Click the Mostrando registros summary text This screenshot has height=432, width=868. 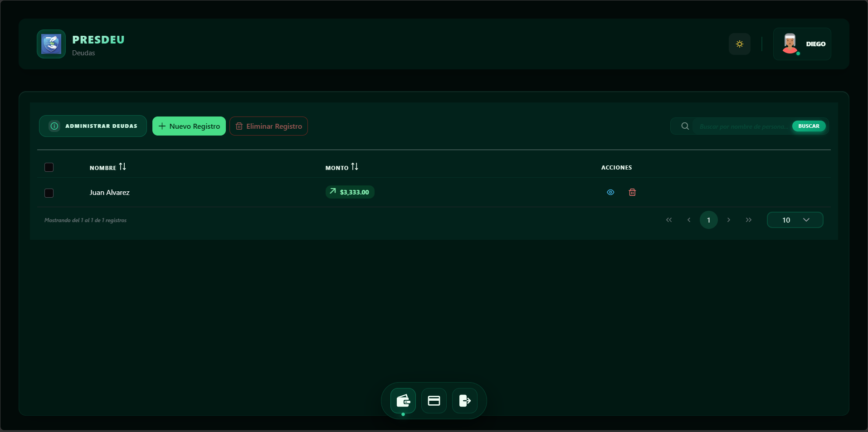point(85,220)
